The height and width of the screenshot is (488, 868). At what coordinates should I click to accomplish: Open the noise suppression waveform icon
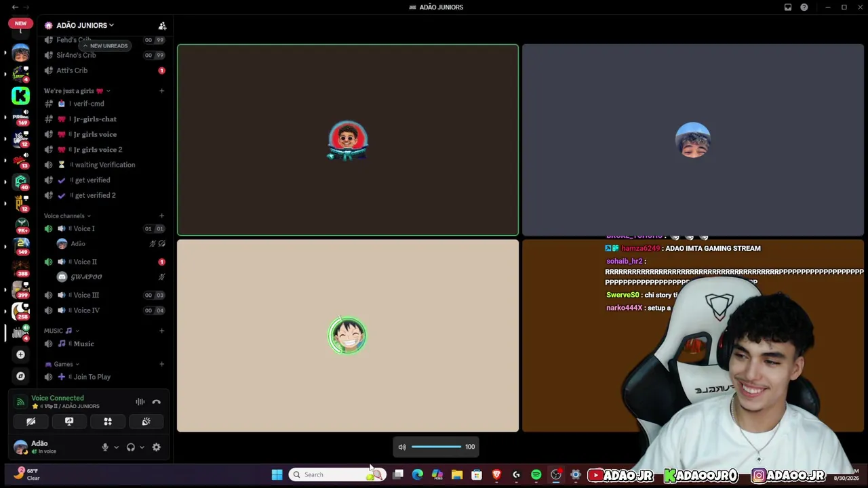pyautogui.click(x=140, y=402)
